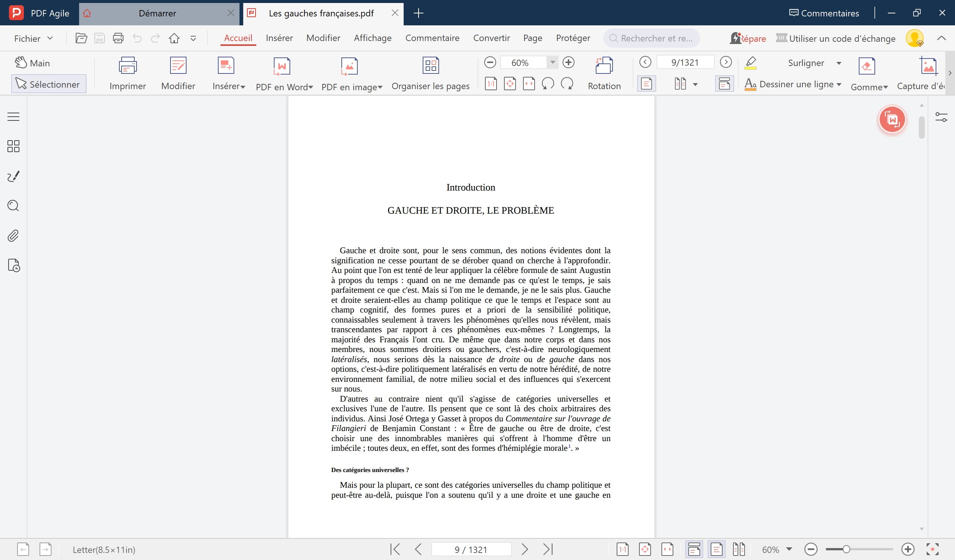Click Utiliser un code d'échange
This screenshot has width=955, height=560.
click(836, 38)
